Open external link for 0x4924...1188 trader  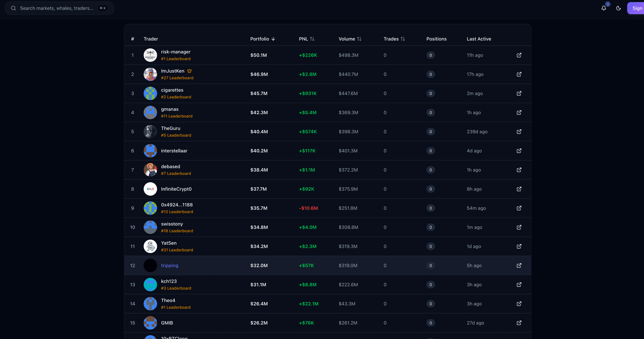click(x=519, y=208)
